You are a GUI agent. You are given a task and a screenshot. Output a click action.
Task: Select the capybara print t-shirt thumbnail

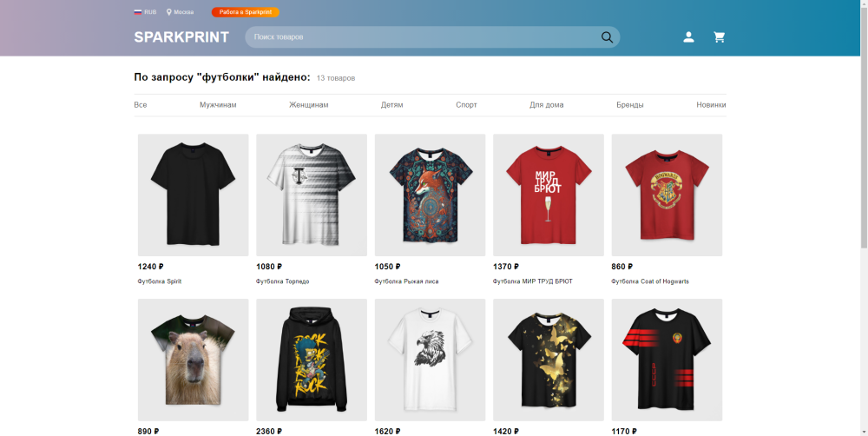coord(193,360)
